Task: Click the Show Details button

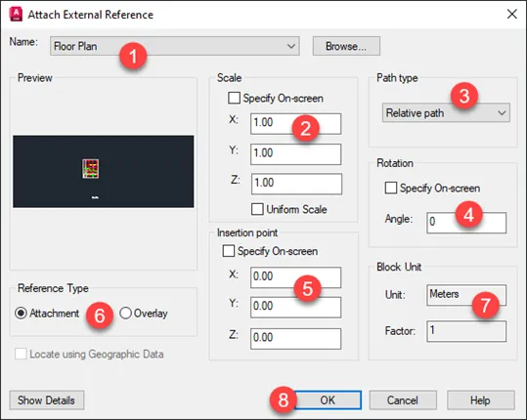Action: coord(47,399)
